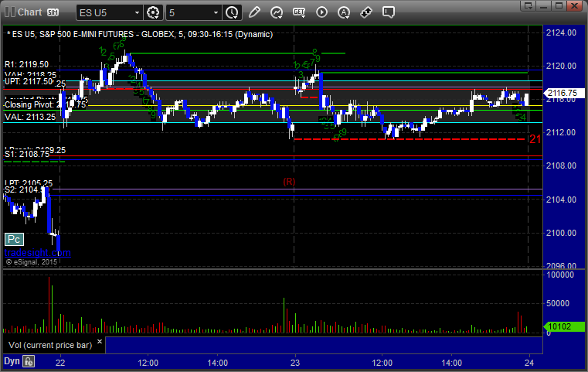This screenshot has height=372, width=588.
Task: Click the 2104.00 price axis label
Action: (562, 200)
